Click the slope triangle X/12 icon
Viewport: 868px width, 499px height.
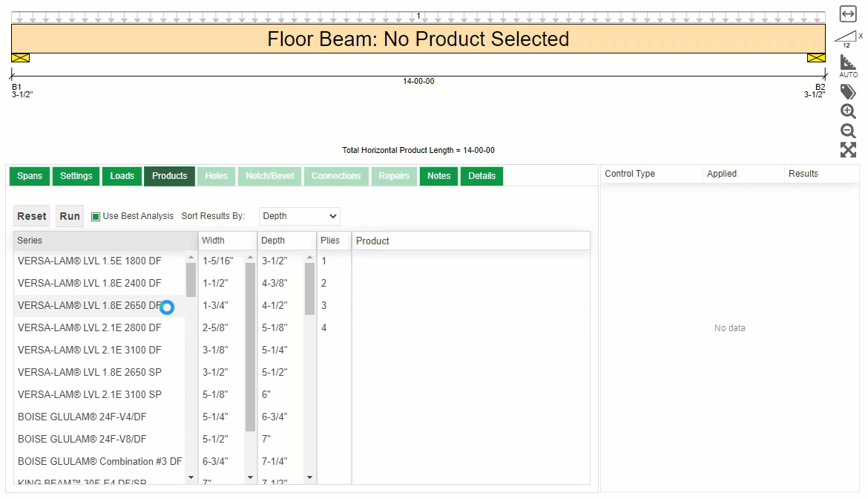click(846, 38)
